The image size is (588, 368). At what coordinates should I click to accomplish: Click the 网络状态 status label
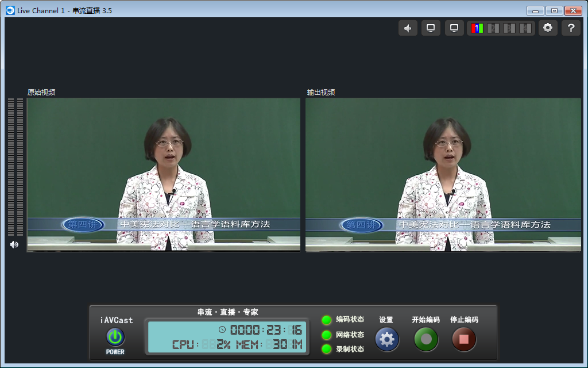(350, 335)
